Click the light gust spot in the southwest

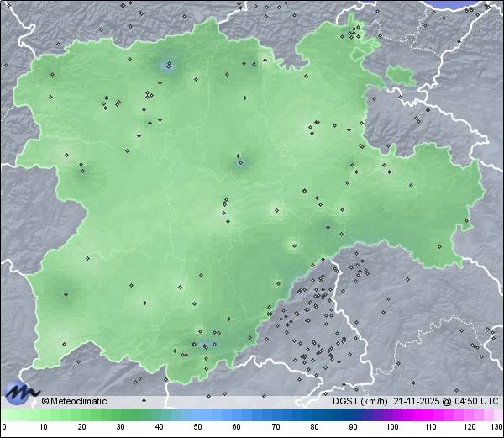tap(65, 294)
